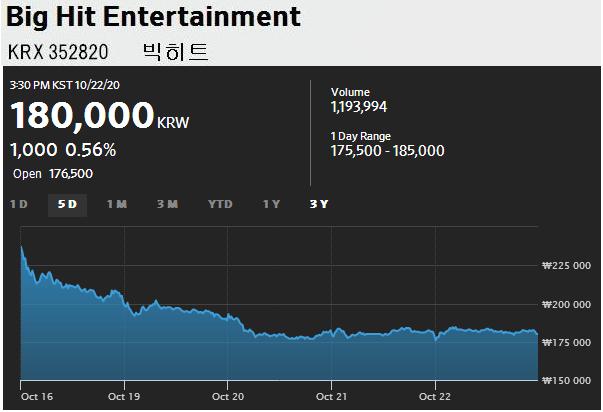Click the Oct 20 date marker
The width and height of the screenshot is (603, 412).
[228, 396]
